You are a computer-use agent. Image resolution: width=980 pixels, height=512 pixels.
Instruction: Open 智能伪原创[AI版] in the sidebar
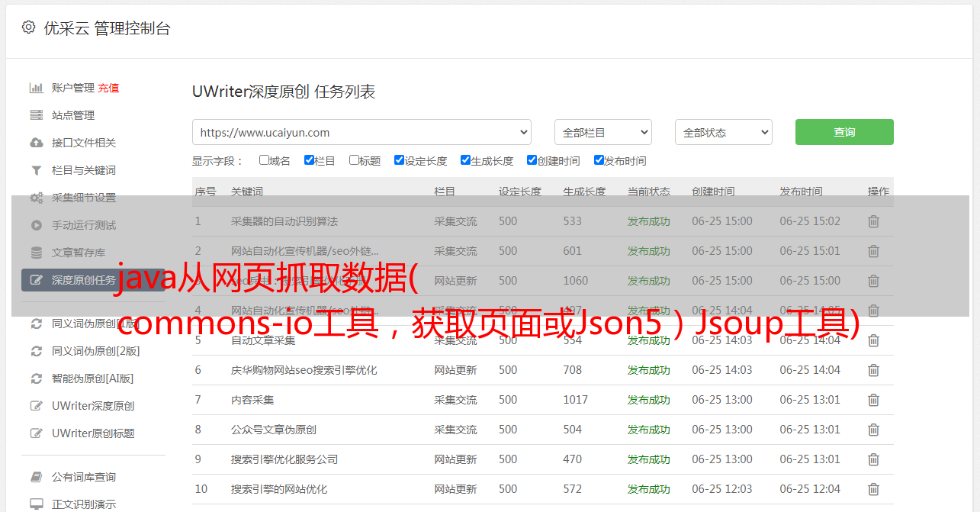click(93, 378)
